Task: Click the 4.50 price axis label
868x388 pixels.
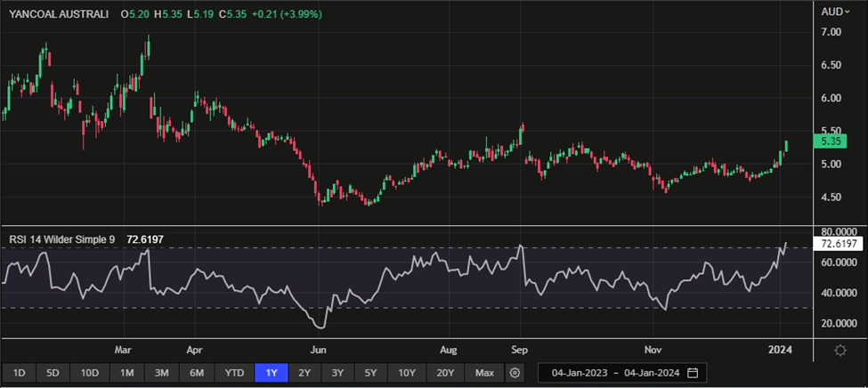Action: point(831,198)
